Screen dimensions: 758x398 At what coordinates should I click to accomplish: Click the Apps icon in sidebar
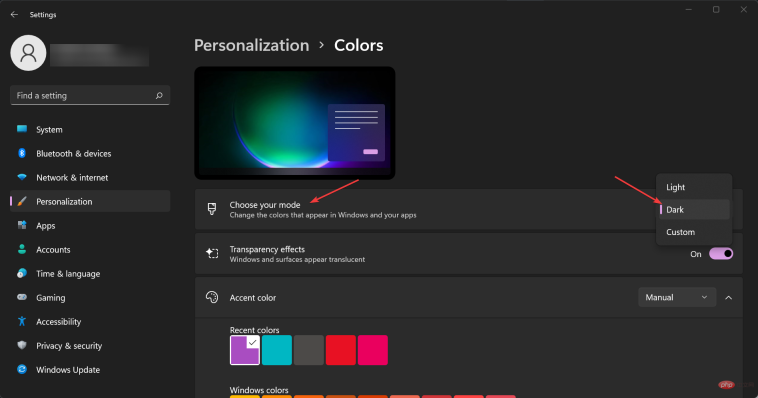(x=22, y=225)
